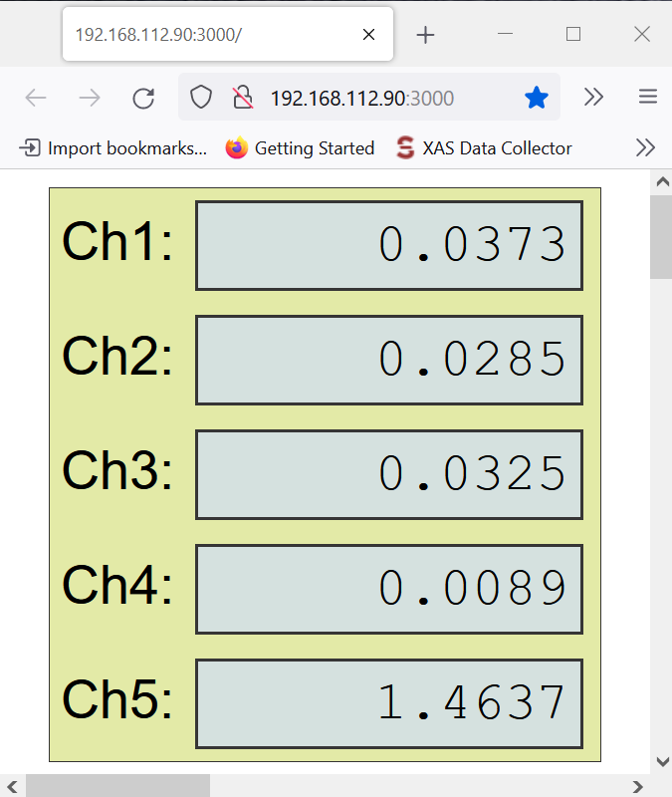This screenshot has height=797, width=672.
Task: Open the Import bookmarks bookmark
Action: point(113,147)
